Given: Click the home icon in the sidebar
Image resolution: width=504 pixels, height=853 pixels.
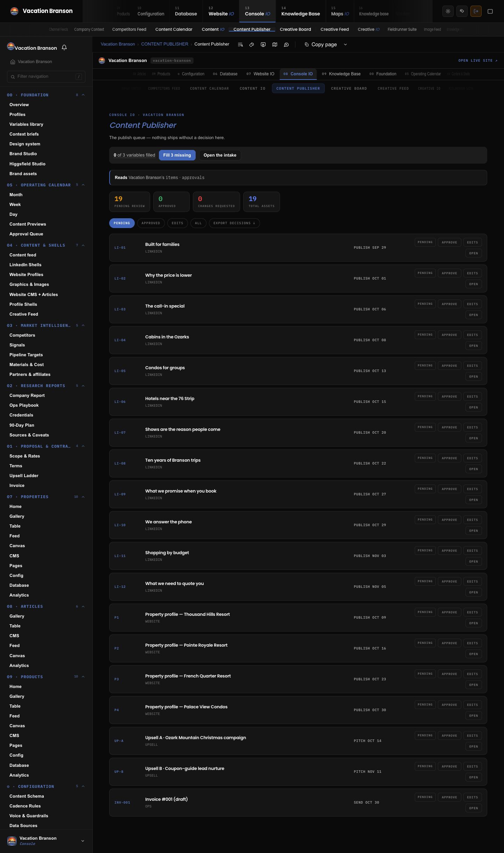Looking at the screenshot, I should coord(13,62).
